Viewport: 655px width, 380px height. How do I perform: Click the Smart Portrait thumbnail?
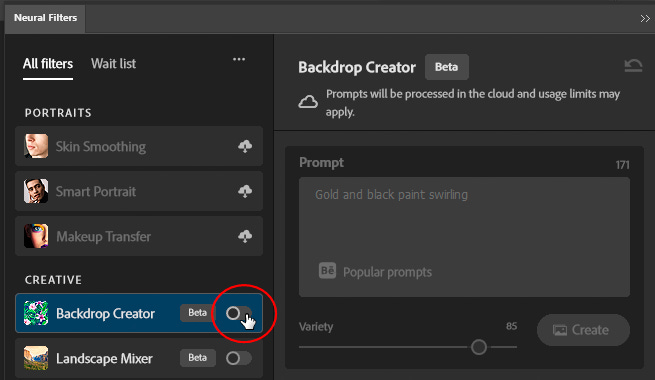click(x=36, y=191)
